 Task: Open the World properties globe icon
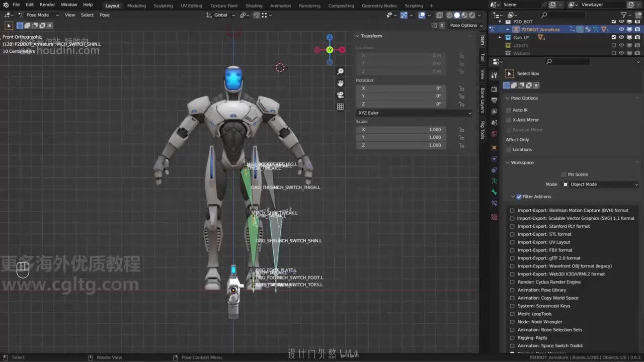pyautogui.click(x=494, y=134)
